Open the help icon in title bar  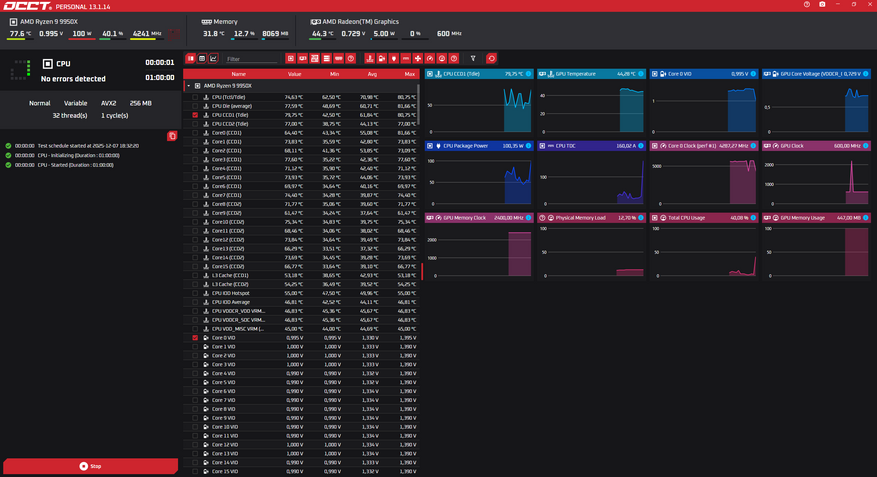pos(807,5)
